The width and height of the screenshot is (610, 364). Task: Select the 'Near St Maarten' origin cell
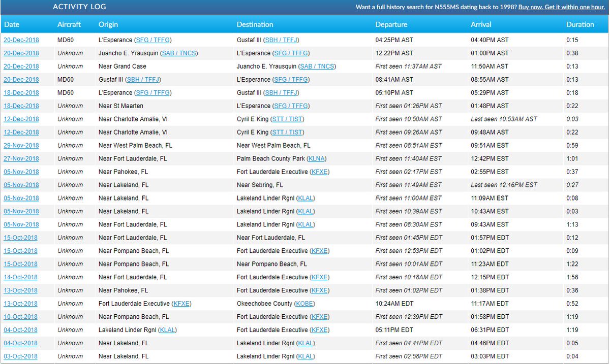coord(121,106)
